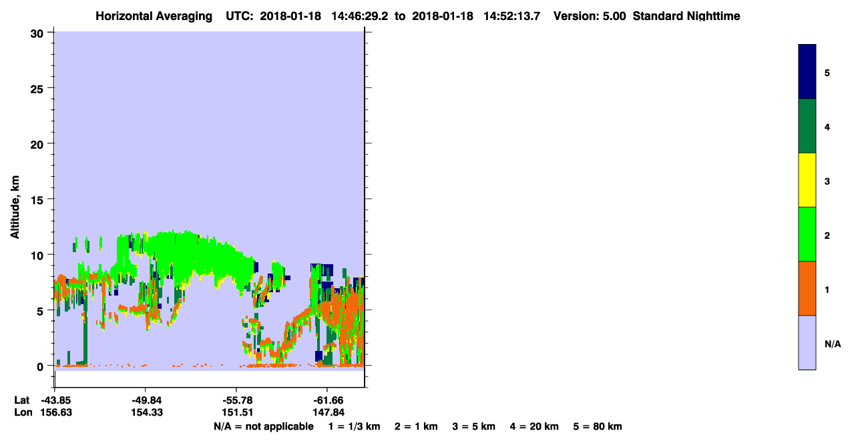The image size is (868, 445).
Task: Click the y-axis tick label 10
Action: click(x=38, y=255)
